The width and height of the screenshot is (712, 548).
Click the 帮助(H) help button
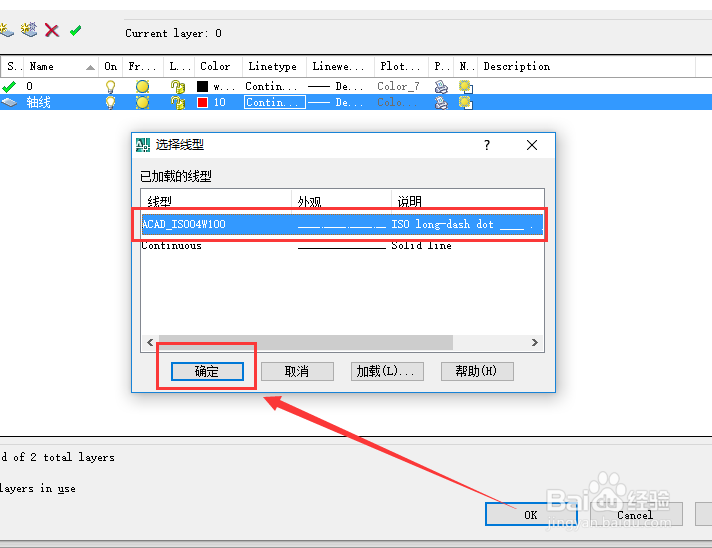(477, 371)
